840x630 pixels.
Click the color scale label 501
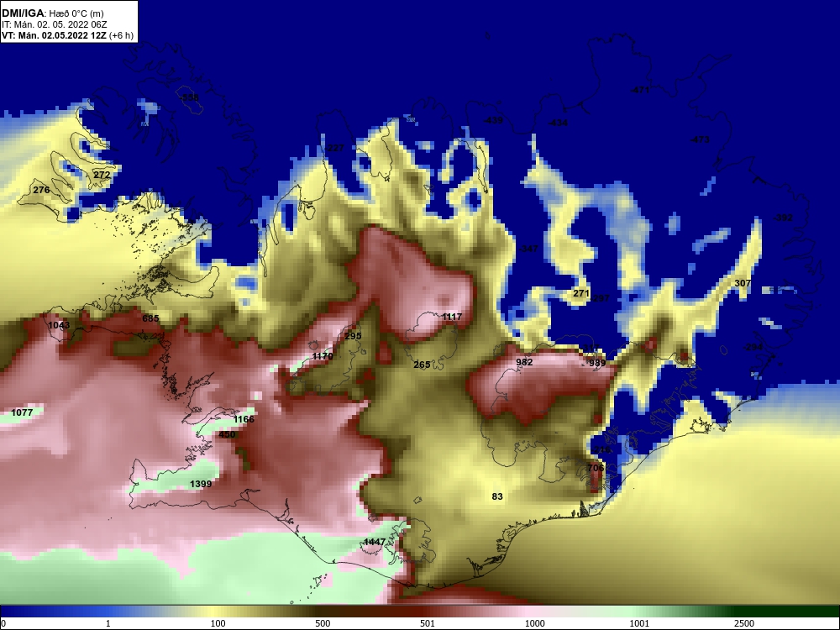click(x=428, y=623)
